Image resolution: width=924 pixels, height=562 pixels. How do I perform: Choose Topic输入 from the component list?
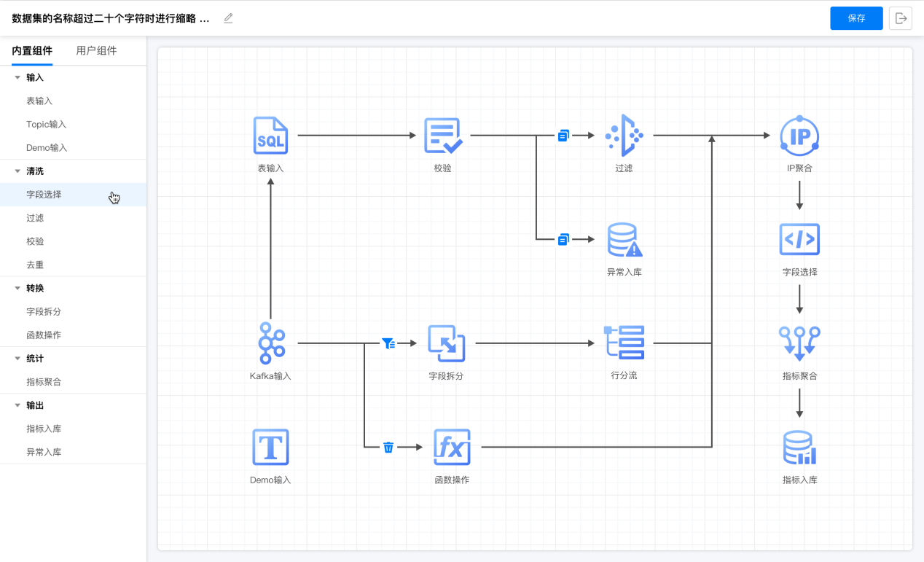click(46, 125)
